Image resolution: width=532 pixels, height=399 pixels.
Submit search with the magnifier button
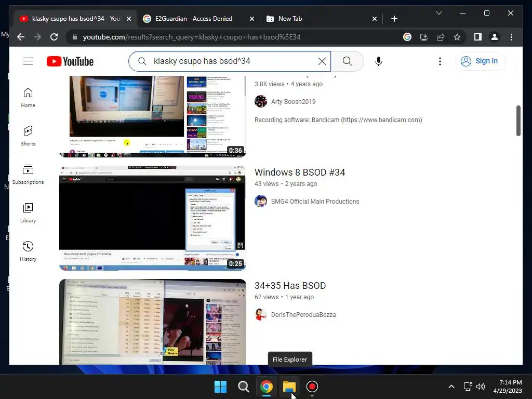pos(347,61)
